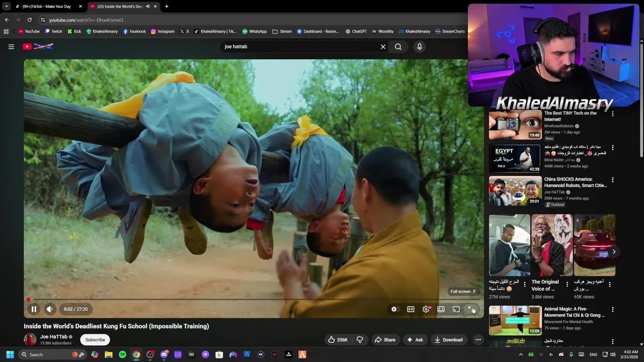This screenshot has height=362, width=644.
Task: Open options for 'The Original Voice of' short
Action: coord(567,285)
